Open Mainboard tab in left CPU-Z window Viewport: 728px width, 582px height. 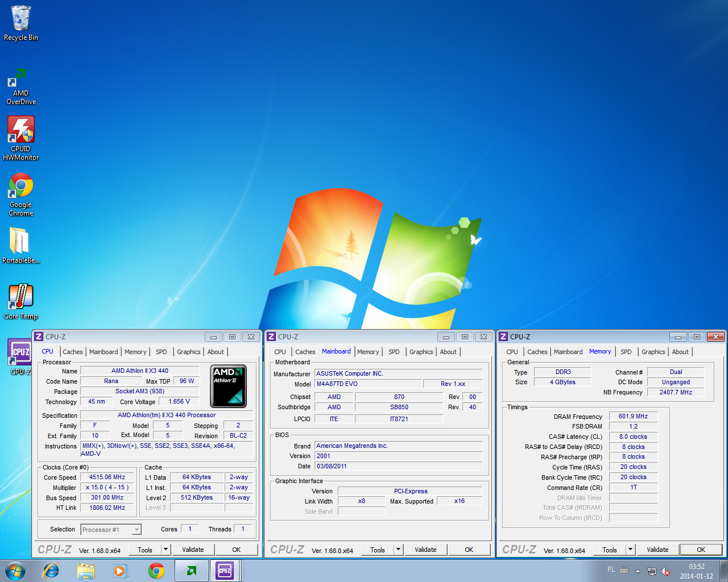(x=104, y=352)
